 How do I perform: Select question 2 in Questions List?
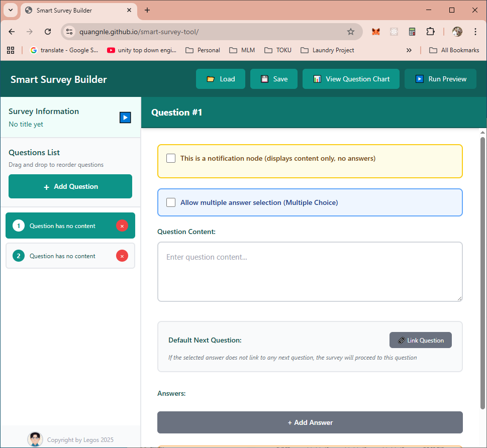(x=63, y=256)
